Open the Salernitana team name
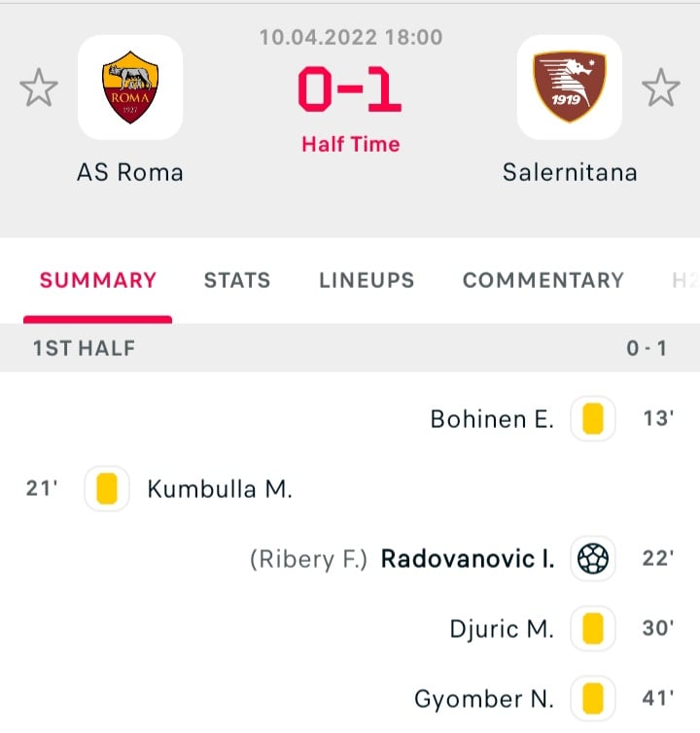Image resolution: width=700 pixels, height=733 pixels. coord(570,172)
